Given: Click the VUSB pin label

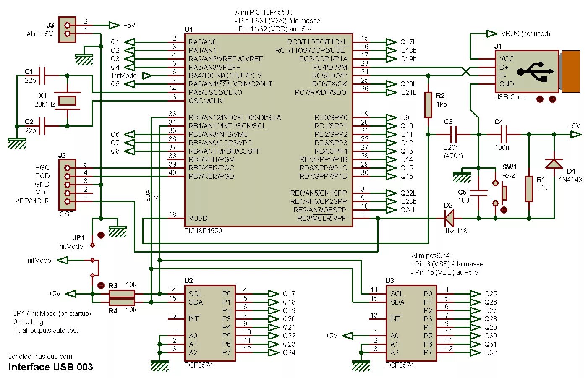Looking at the screenshot, I should (x=198, y=218).
